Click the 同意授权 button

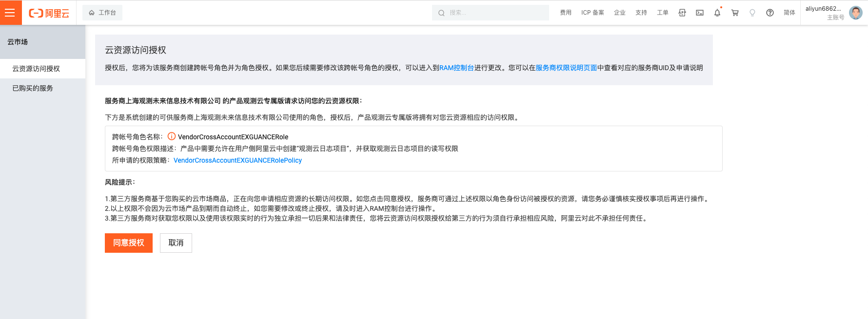click(129, 243)
